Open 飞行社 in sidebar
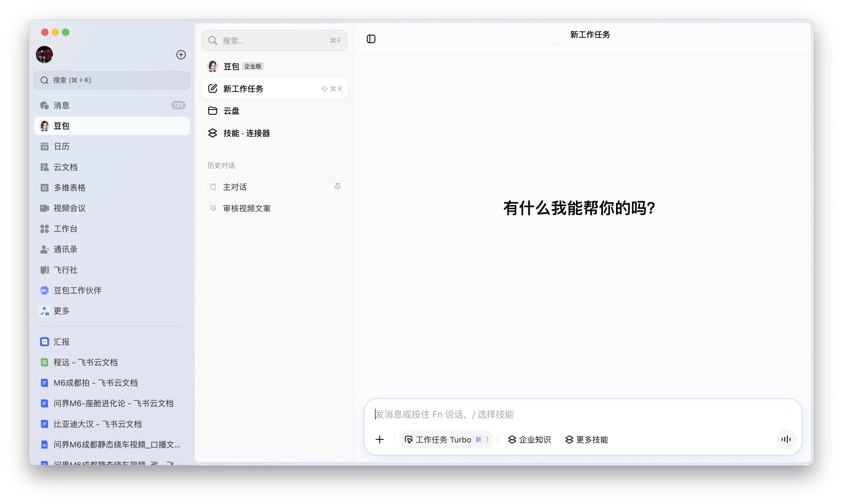Screen dimensions: 843x504 [112, 270]
